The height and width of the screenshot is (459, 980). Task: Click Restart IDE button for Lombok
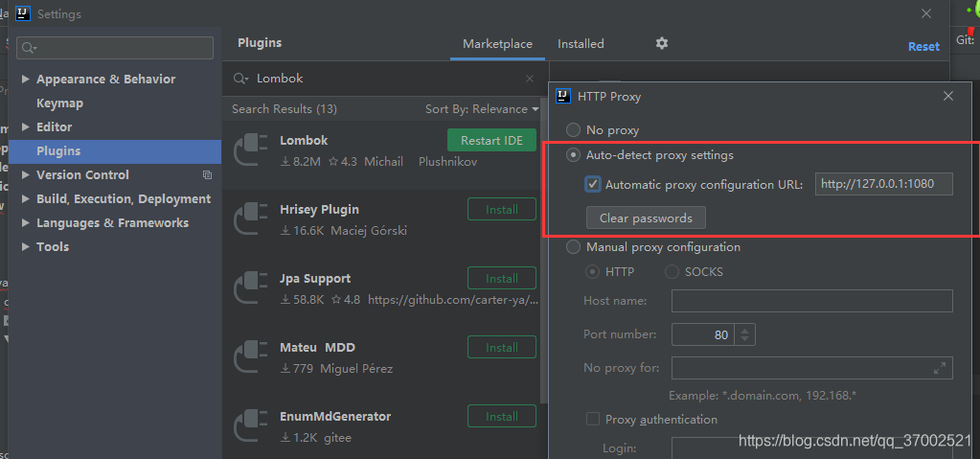pyautogui.click(x=491, y=140)
